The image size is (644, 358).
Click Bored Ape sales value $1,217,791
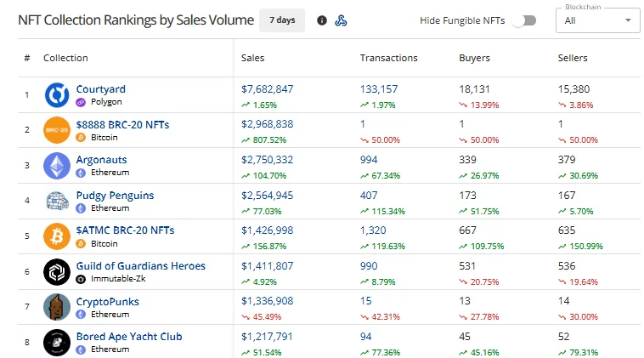pyautogui.click(x=267, y=337)
